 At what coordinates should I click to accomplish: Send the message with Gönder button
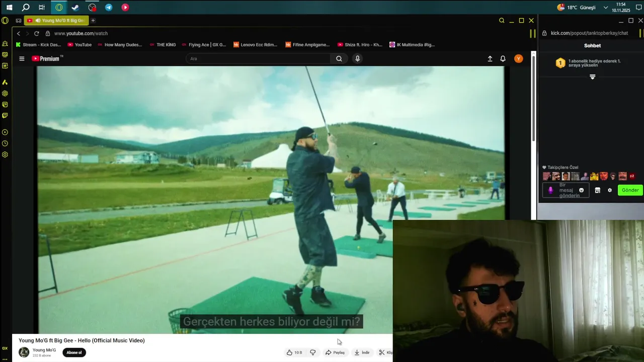tap(630, 190)
